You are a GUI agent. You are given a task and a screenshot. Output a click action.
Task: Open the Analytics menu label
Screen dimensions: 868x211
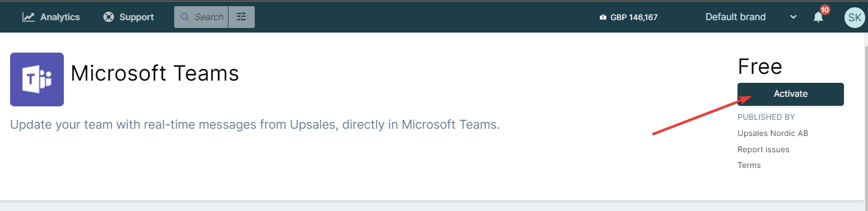pyautogui.click(x=60, y=17)
